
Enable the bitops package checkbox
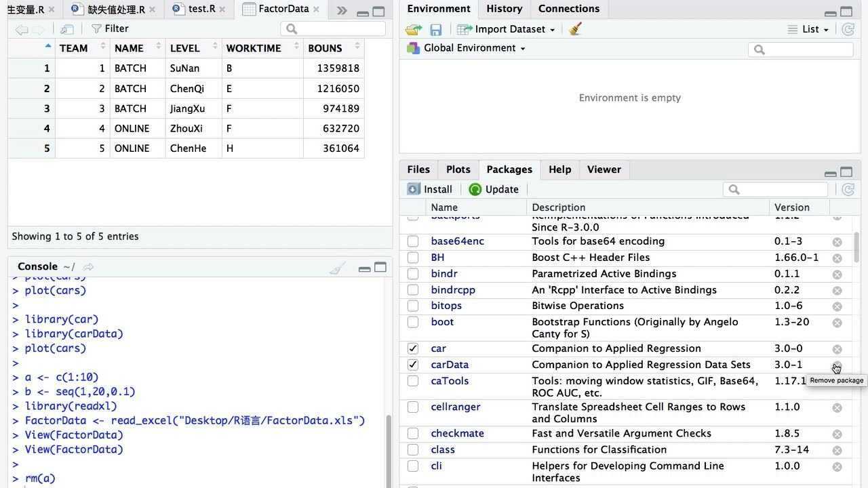point(413,306)
